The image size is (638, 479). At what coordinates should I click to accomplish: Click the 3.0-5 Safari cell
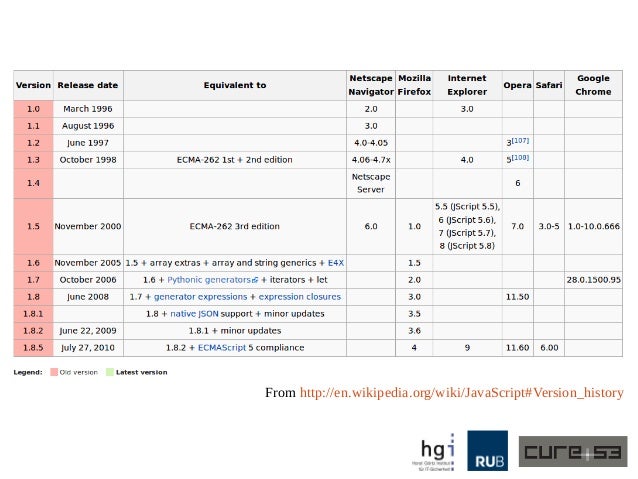click(549, 227)
